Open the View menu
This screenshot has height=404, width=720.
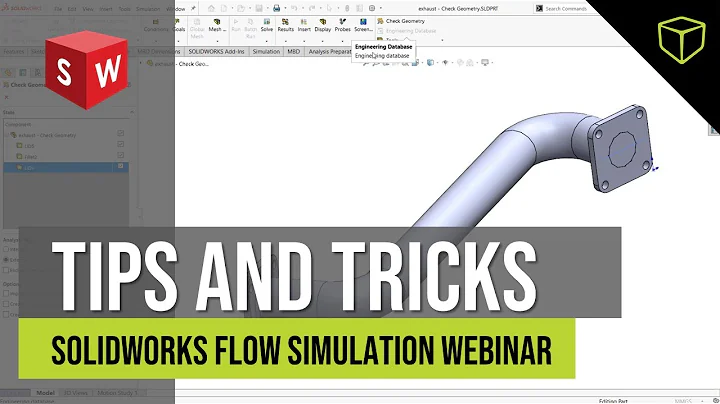coord(88,9)
